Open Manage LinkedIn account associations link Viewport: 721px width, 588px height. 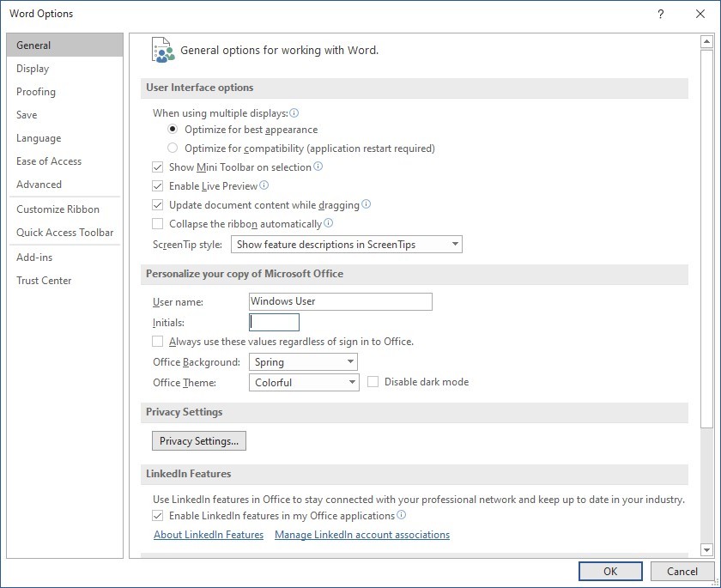point(362,535)
